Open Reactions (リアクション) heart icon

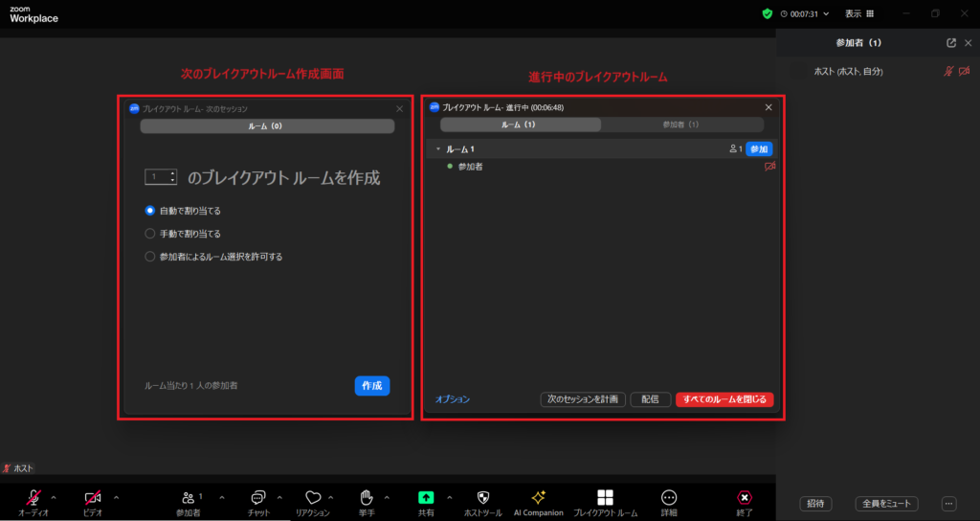pos(312,497)
